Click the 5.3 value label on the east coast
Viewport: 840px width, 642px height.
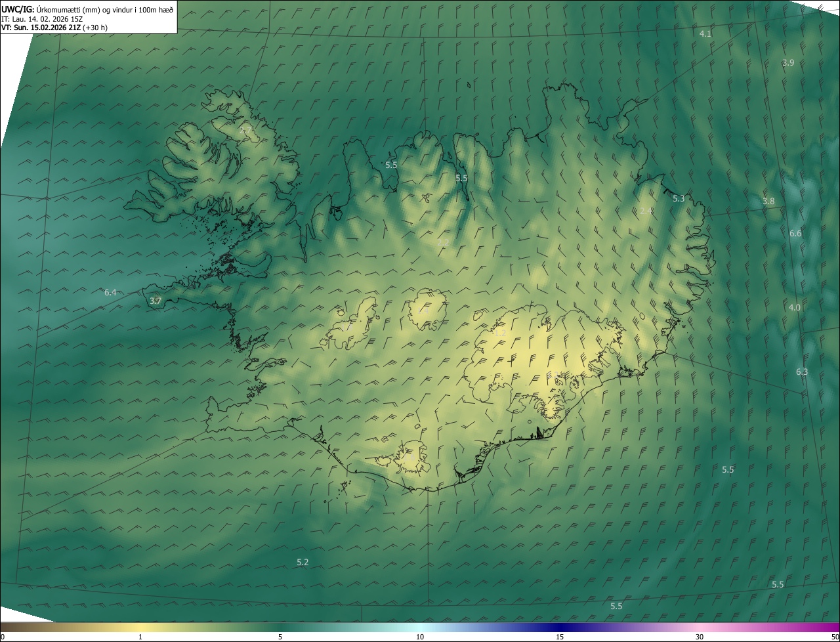pos(679,199)
